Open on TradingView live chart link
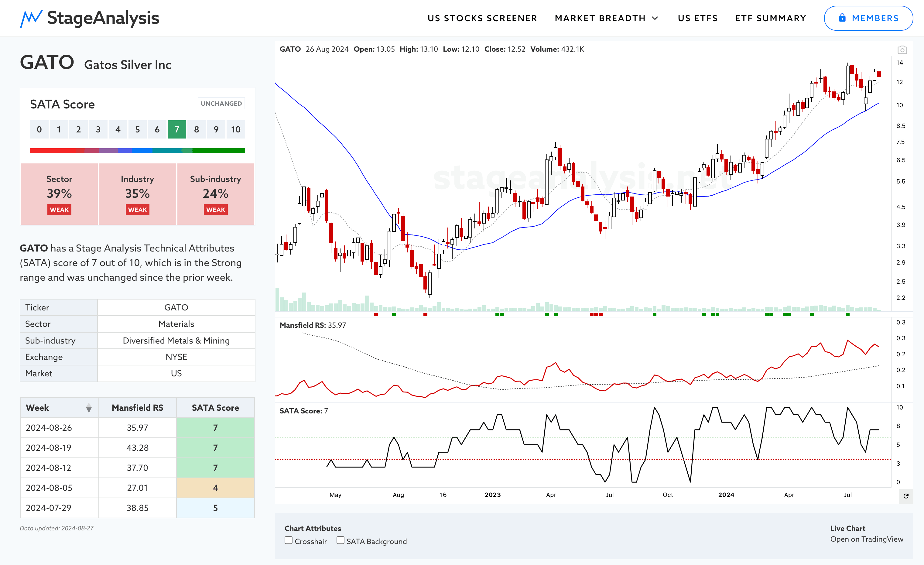This screenshot has width=924, height=565. coord(867,539)
